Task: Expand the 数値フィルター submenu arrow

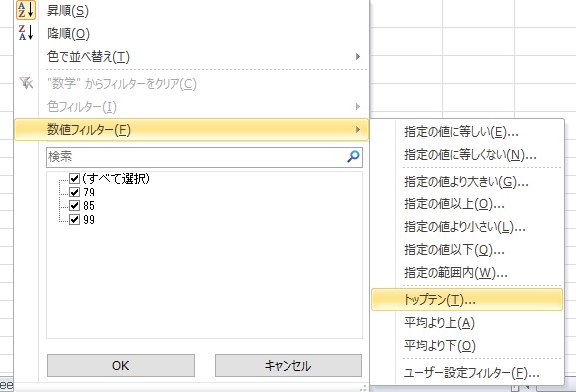Action: (358, 130)
